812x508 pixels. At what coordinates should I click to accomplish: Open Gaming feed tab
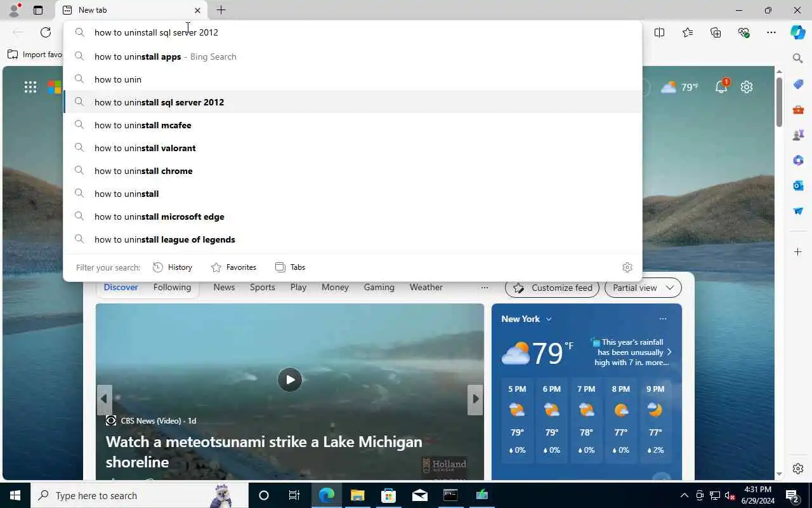click(x=379, y=287)
